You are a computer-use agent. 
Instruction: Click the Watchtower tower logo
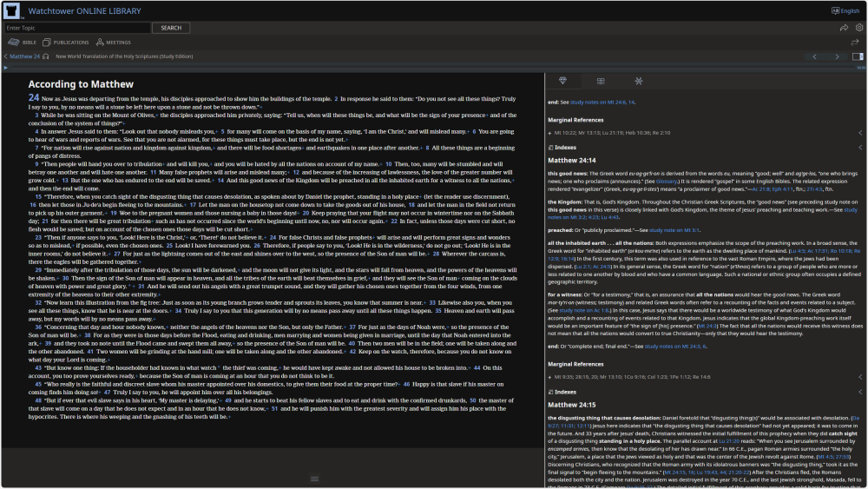(11, 10)
